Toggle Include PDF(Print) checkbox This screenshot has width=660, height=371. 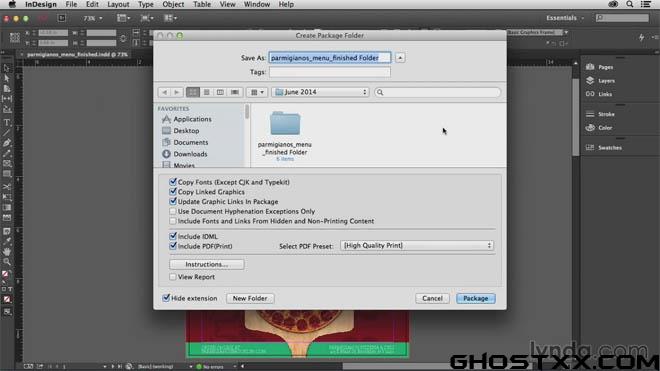coord(173,246)
